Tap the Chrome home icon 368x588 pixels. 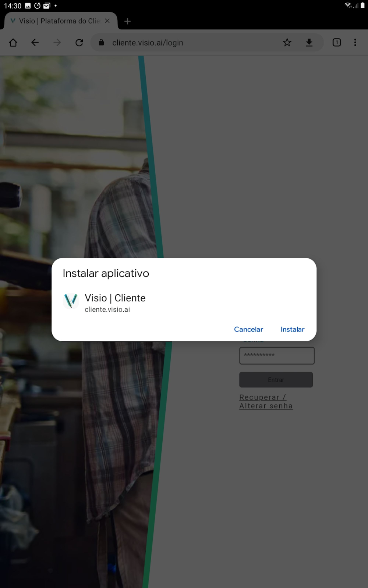tap(13, 43)
